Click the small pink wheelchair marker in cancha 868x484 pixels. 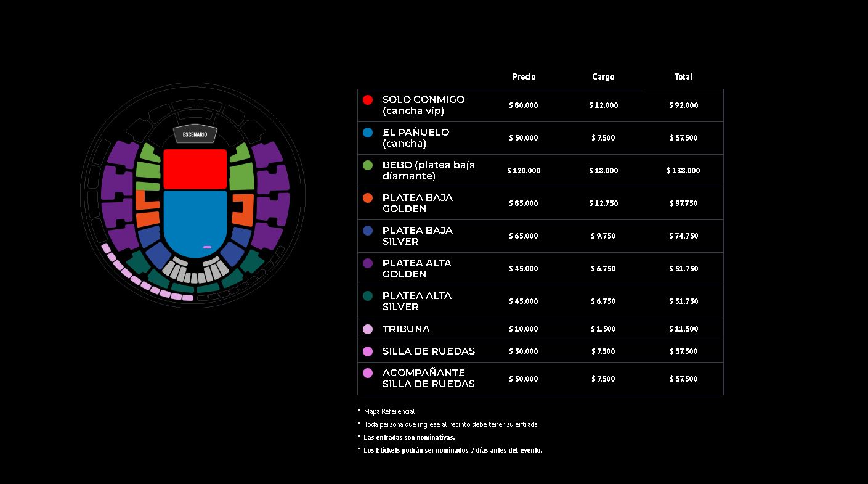(207, 247)
